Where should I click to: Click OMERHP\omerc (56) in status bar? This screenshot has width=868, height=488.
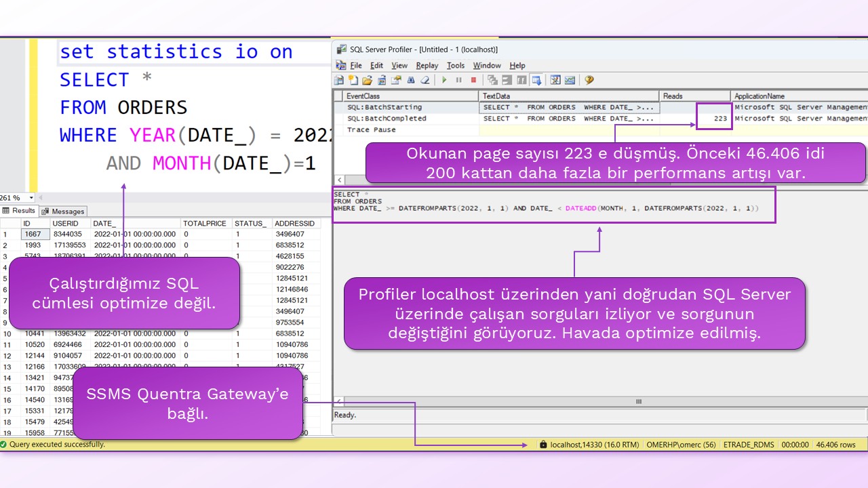[682, 445]
